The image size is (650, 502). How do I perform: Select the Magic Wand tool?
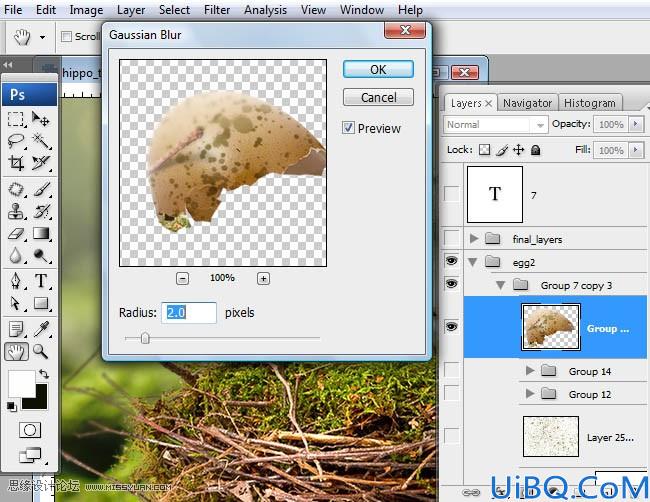(x=41, y=141)
